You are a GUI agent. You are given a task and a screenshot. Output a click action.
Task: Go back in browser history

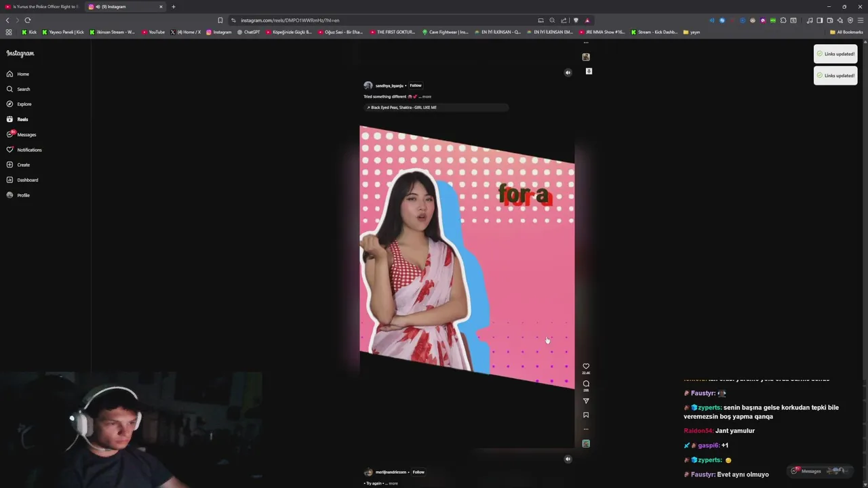(x=7, y=20)
